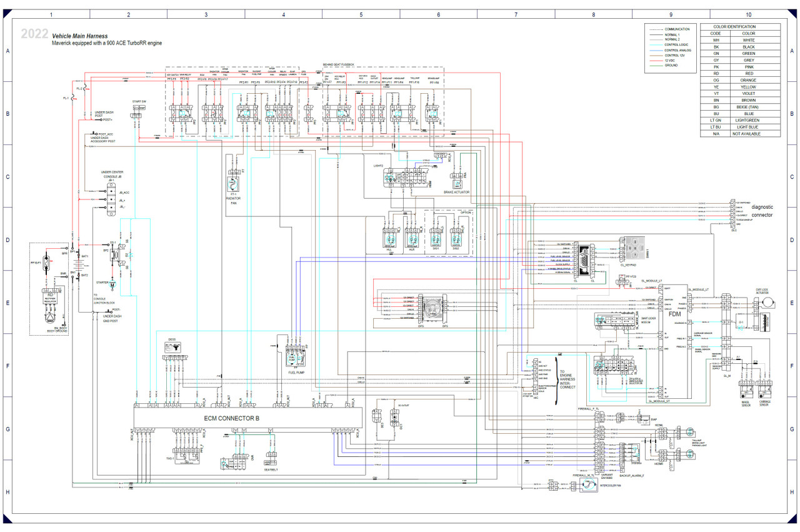
Task: Click row C grid marker on left
Action: pyautogui.click(x=7, y=177)
